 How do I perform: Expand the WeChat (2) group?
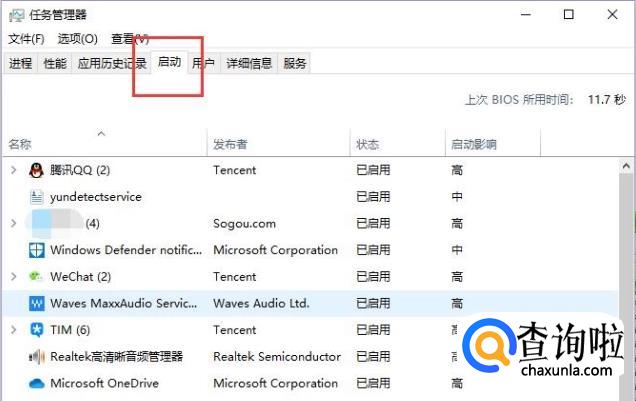coord(14,277)
